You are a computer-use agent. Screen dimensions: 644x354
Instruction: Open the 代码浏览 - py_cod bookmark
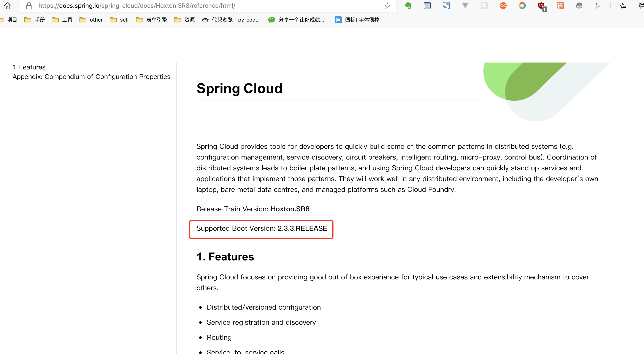point(231,20)
